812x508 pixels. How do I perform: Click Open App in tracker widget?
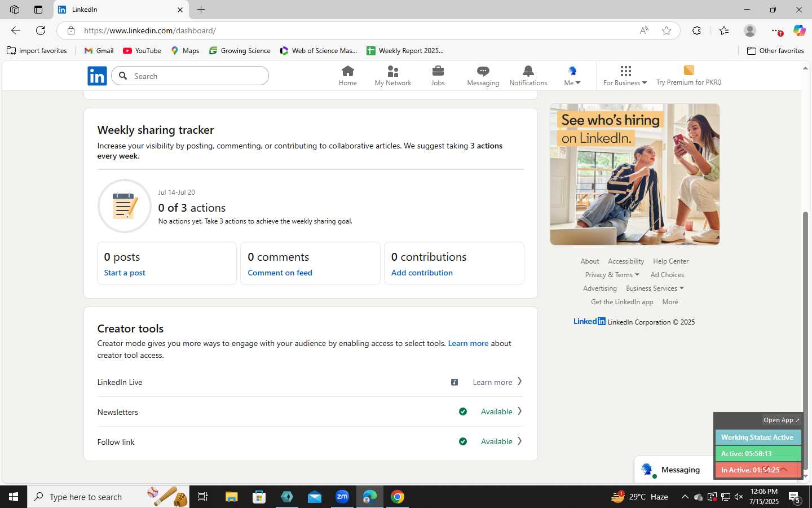(x=781, y=420)
